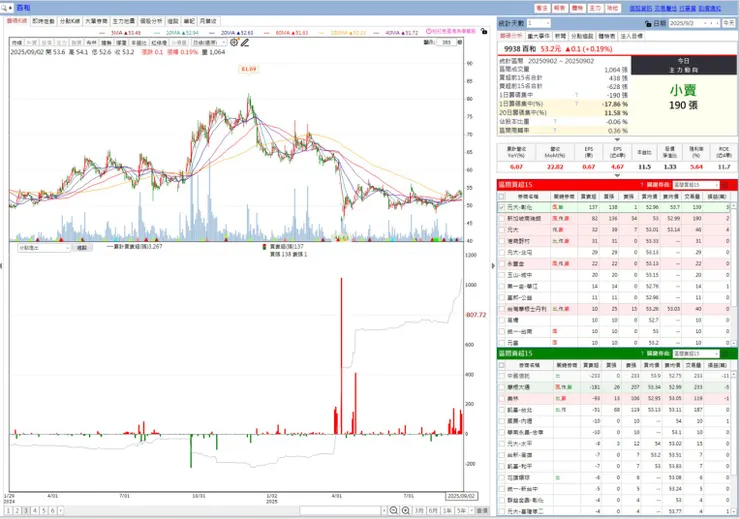Viewport: 740px width, 519px height.
Task: Click the 100MA yellow legend marker
Action: tap(322, 33)
